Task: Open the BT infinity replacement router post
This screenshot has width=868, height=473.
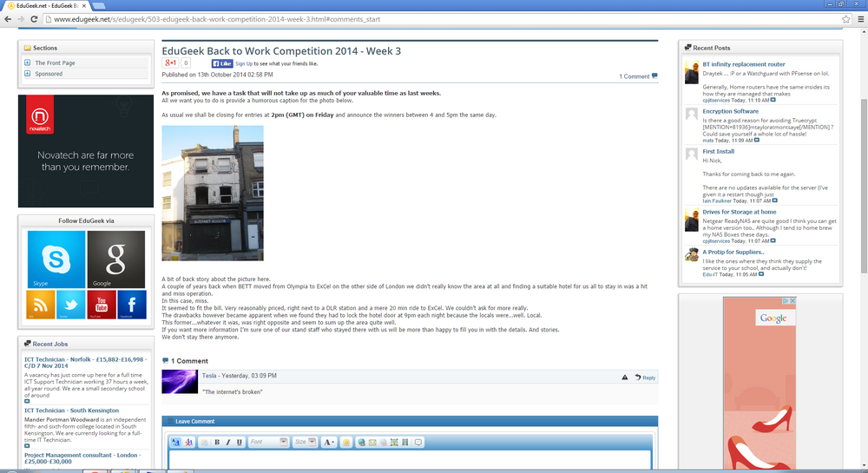Action: click(x=744, y=64)
